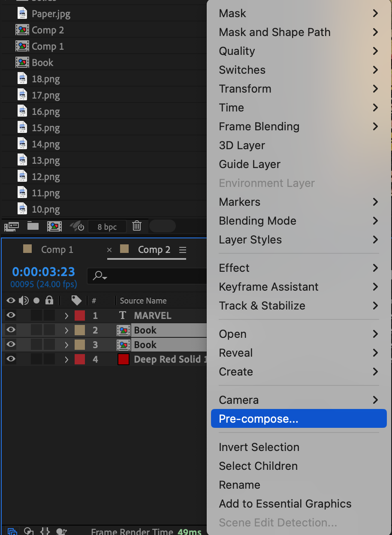392x535 pixels.
Task: Toggle the Layer Switches pane icon
Action: click(x=12, y=532)
